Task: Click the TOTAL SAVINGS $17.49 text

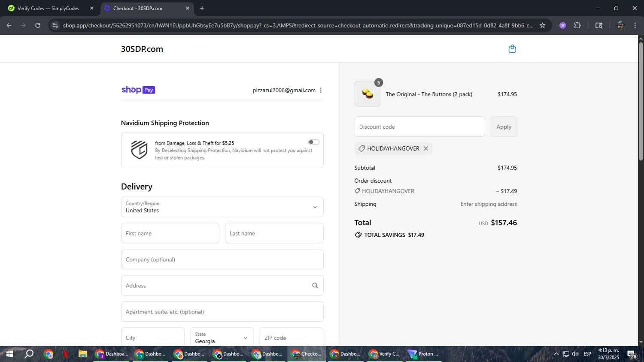Action: (394, 235)
